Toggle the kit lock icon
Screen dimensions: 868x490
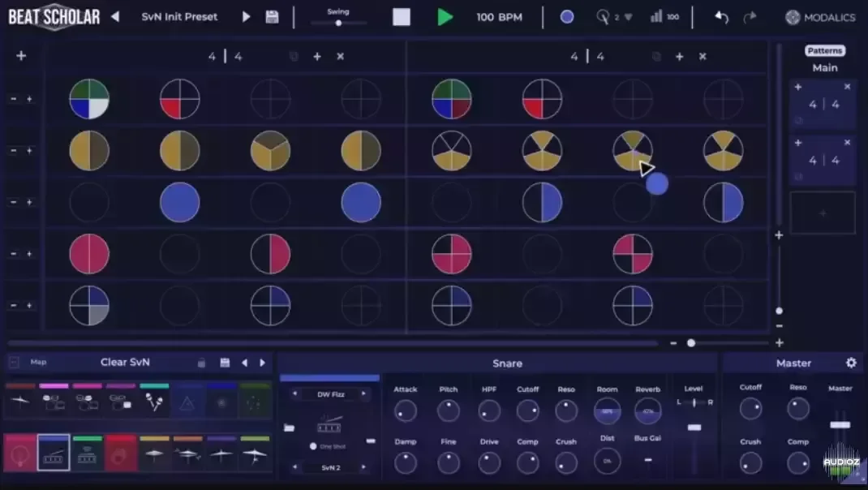(201, 363)
